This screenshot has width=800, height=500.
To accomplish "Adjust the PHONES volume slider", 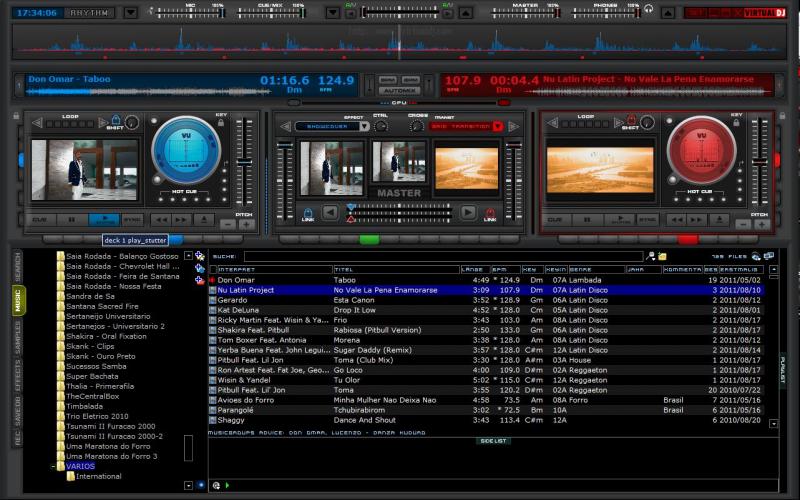I will click(606, 13).
